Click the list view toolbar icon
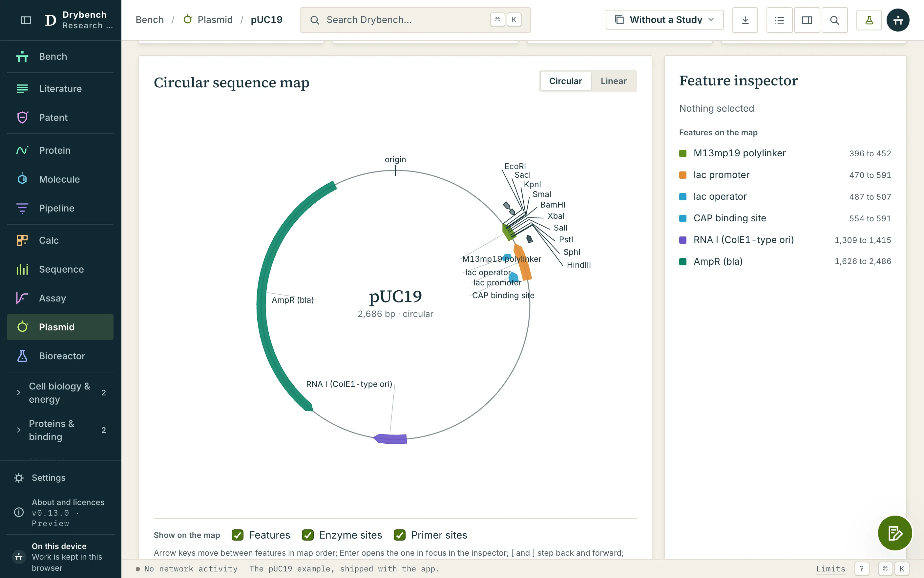The width and height of the screenshot is (924, 578). coord(779,20)
